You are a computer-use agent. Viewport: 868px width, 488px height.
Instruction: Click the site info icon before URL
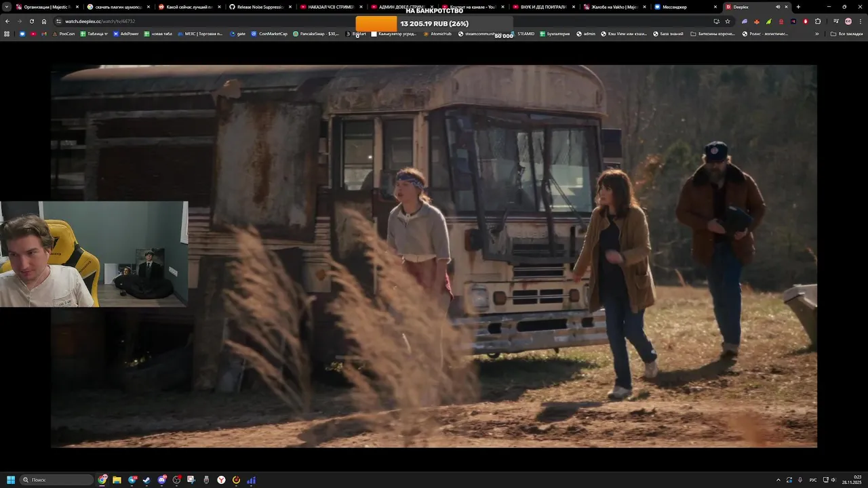58,21
